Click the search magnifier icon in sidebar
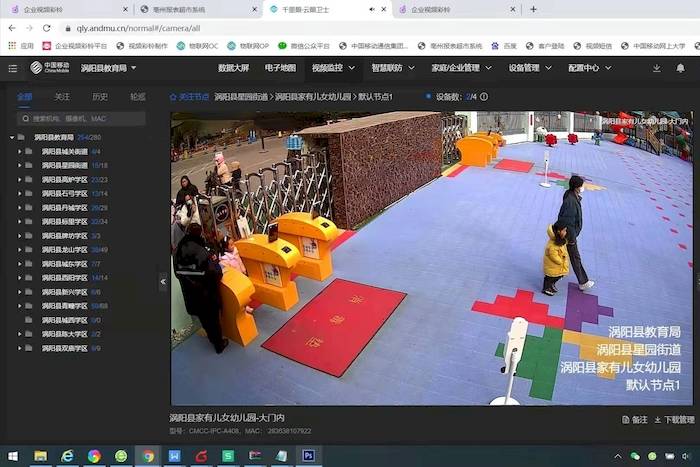700x467 pixels. point(25,118)
